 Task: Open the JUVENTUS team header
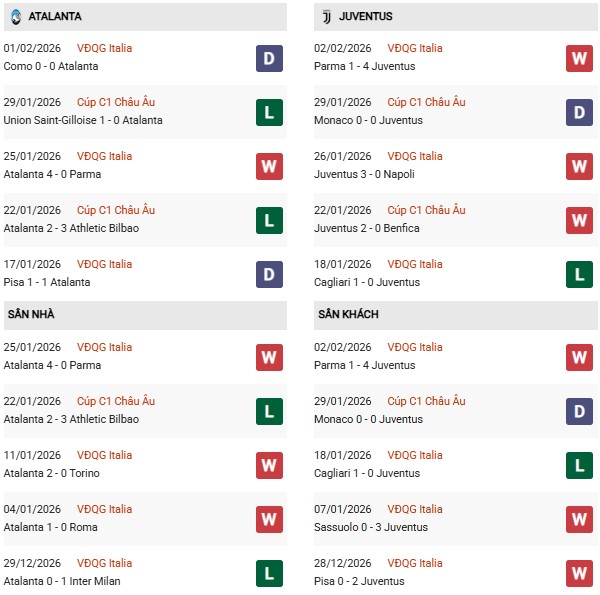point(366,17)
